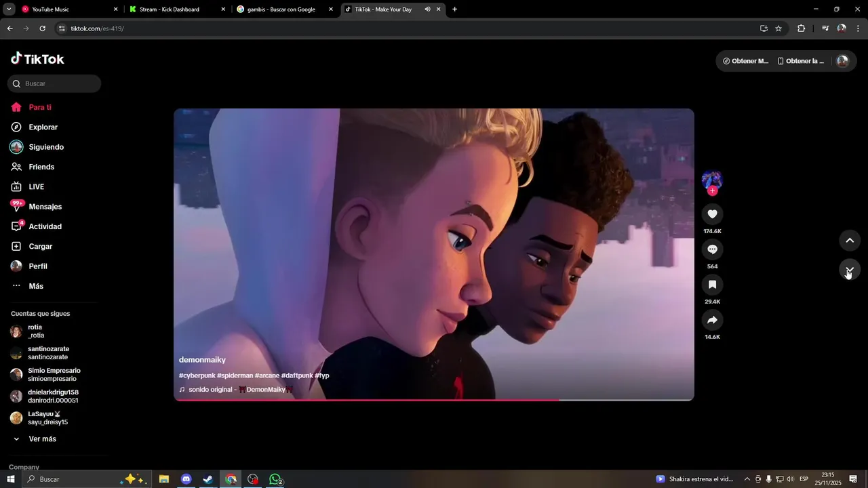Open WhatsApp from the taskbar
This screenshot has height=488, width=868.
[275, 479]
